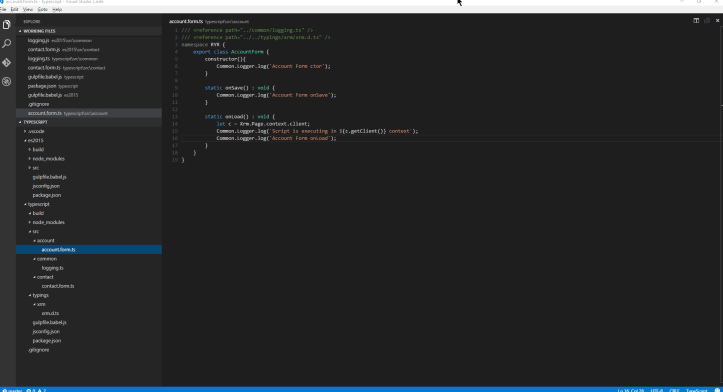Collapse the WORKING FILES section
Viewport: 723px width, 392px height.
click(x=89, y=31)
